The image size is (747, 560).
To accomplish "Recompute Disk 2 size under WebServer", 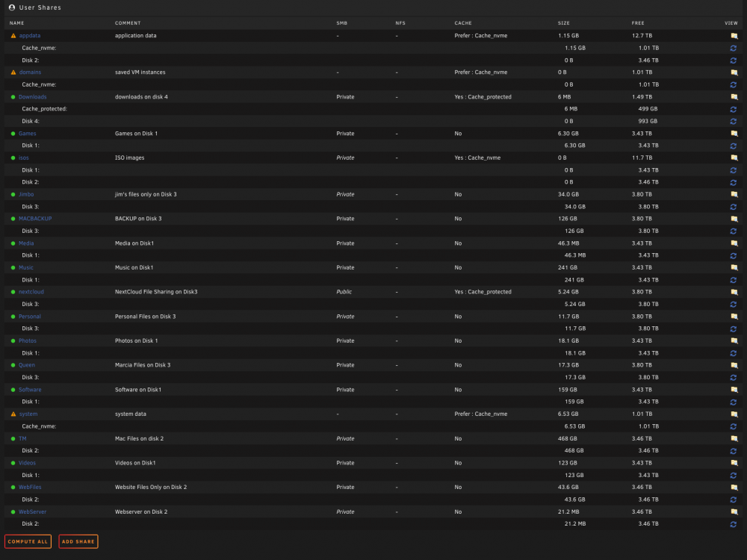I will coord(734,524).
